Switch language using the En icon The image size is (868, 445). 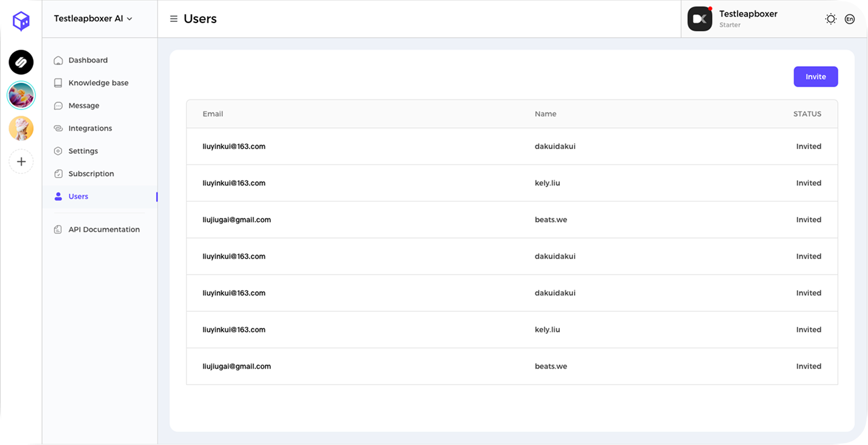pos(850,18)
